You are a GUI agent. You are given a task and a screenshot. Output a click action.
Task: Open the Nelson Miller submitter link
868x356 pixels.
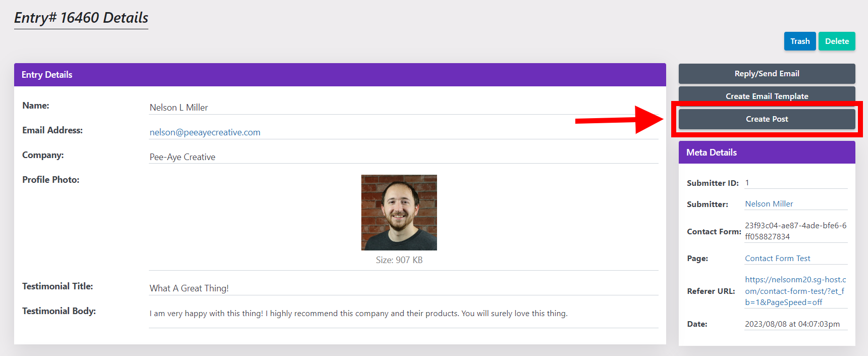769,204
